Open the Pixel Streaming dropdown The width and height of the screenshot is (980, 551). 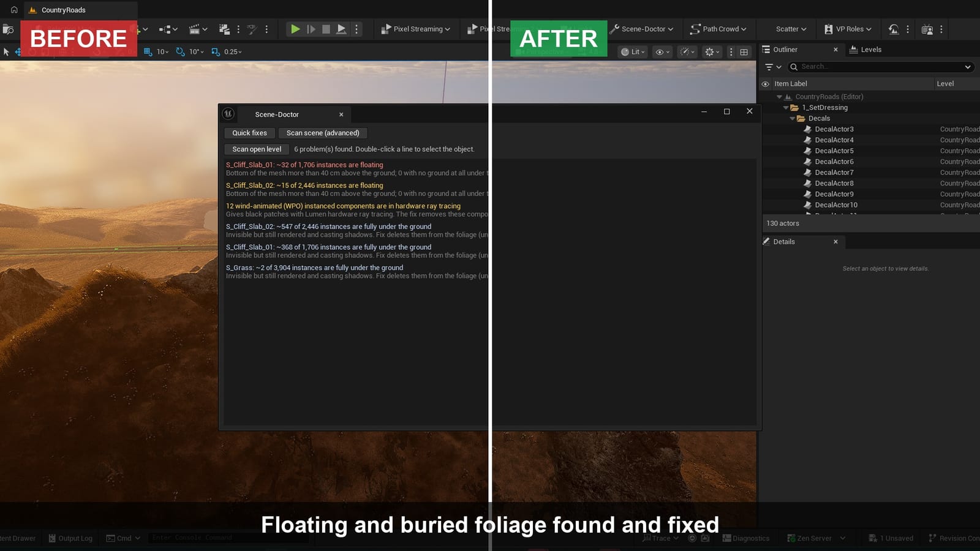[x=416, y=29]
